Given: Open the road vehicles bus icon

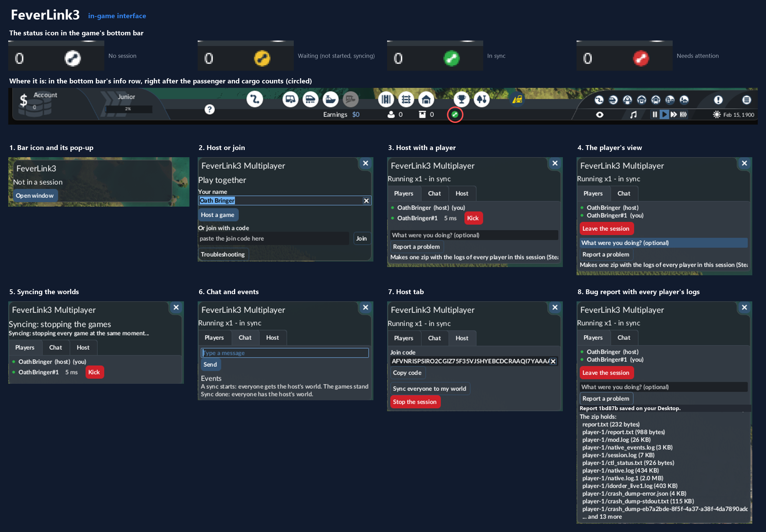Looking at the screenshot, I should tap(290, 100).
